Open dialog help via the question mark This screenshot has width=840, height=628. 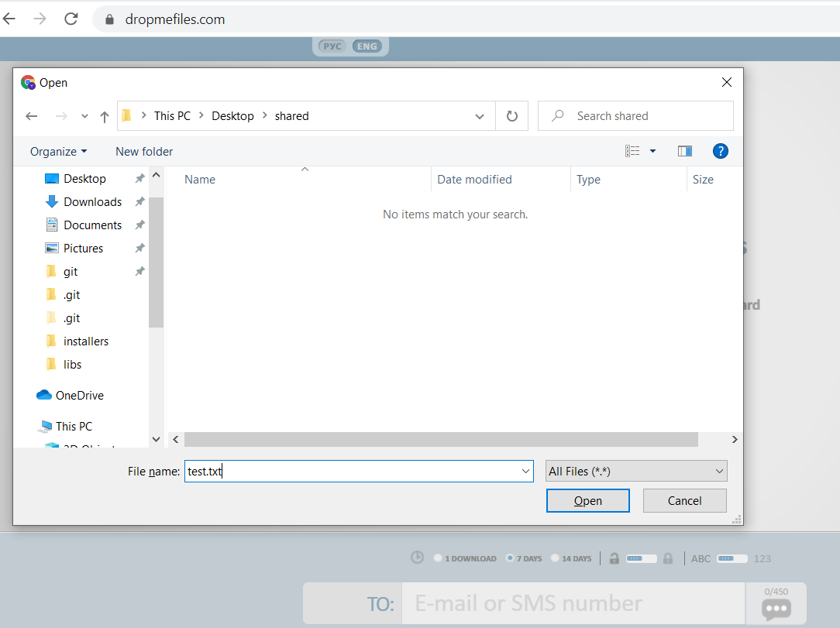point(721,151)
